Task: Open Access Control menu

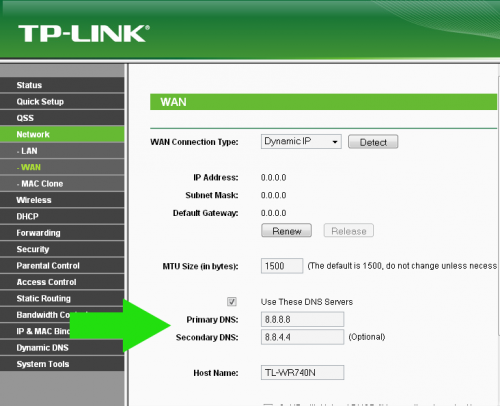Action: (x=62, y=282)
